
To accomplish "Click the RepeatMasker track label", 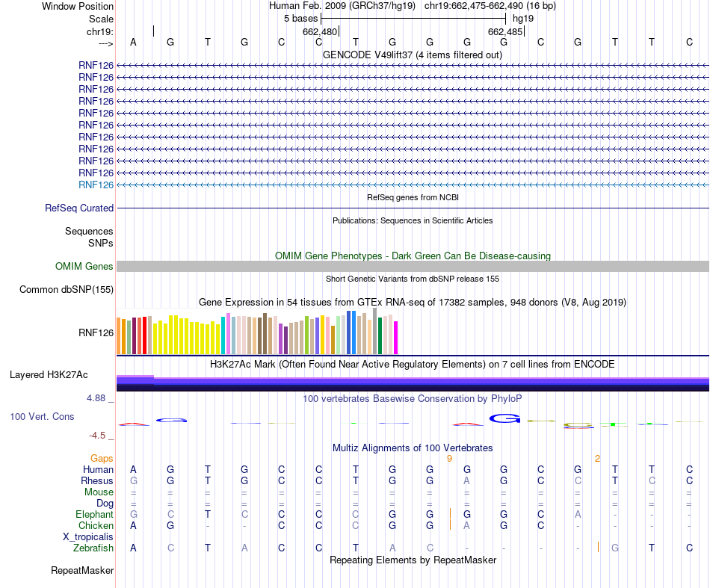I will (x=82, y=571).
